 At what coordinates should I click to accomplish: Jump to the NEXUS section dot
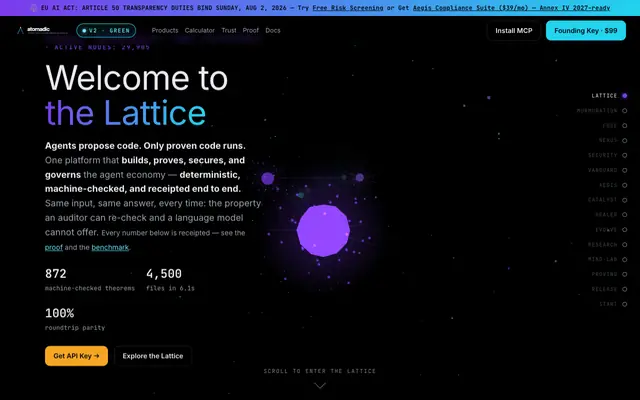click(624, 140)
